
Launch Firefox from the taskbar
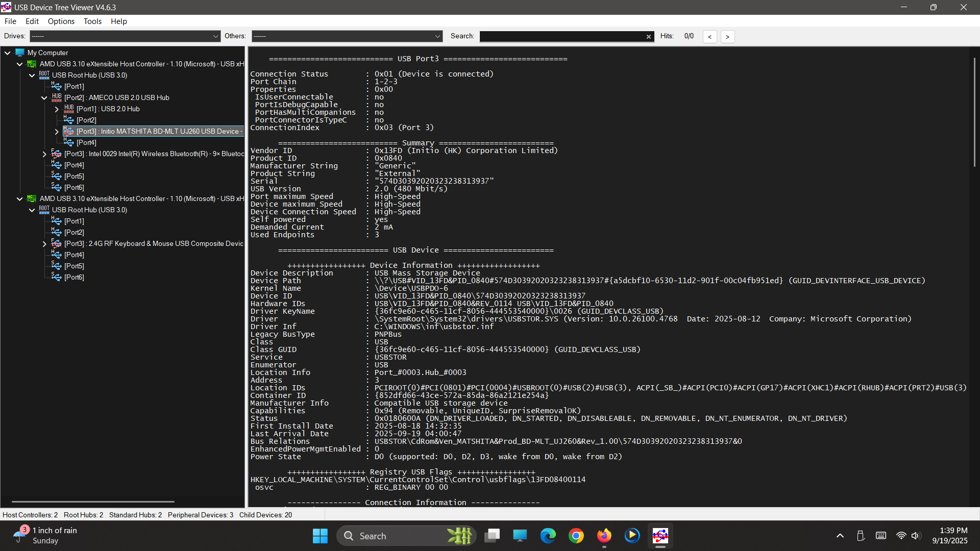(604, 536)
